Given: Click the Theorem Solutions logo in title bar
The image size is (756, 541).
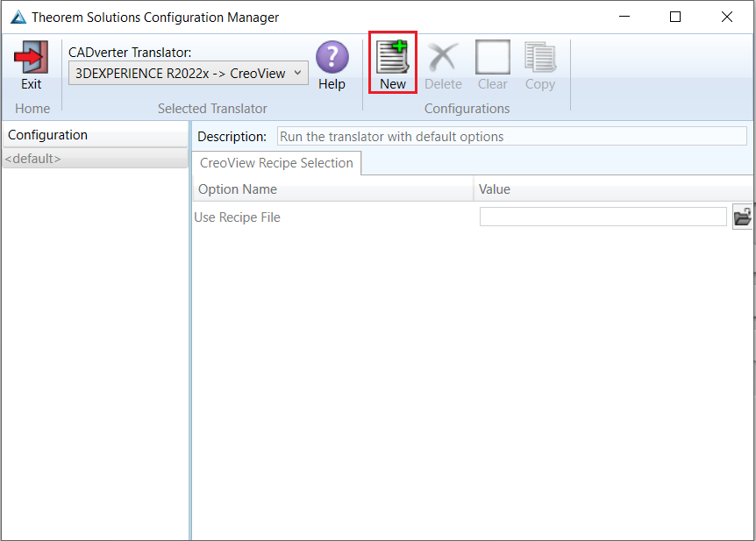Looking at the screenshot, I should pos(18,18).
